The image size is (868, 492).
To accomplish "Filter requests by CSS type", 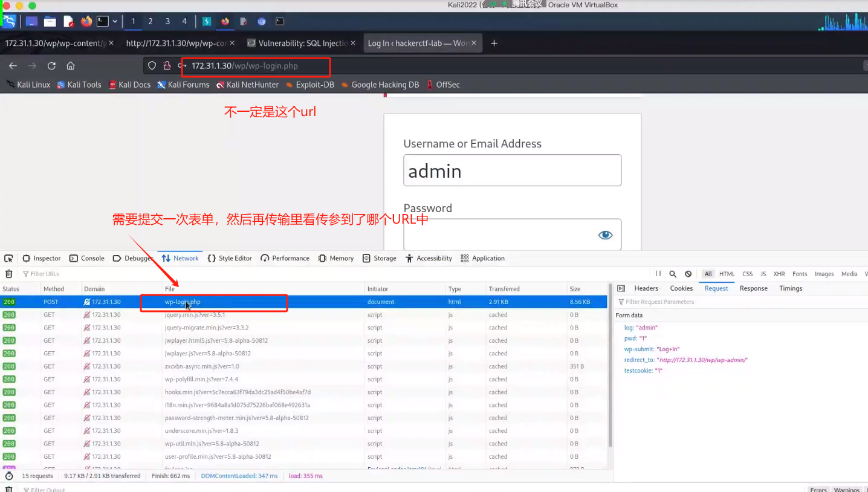I will [x=748, y=274].
